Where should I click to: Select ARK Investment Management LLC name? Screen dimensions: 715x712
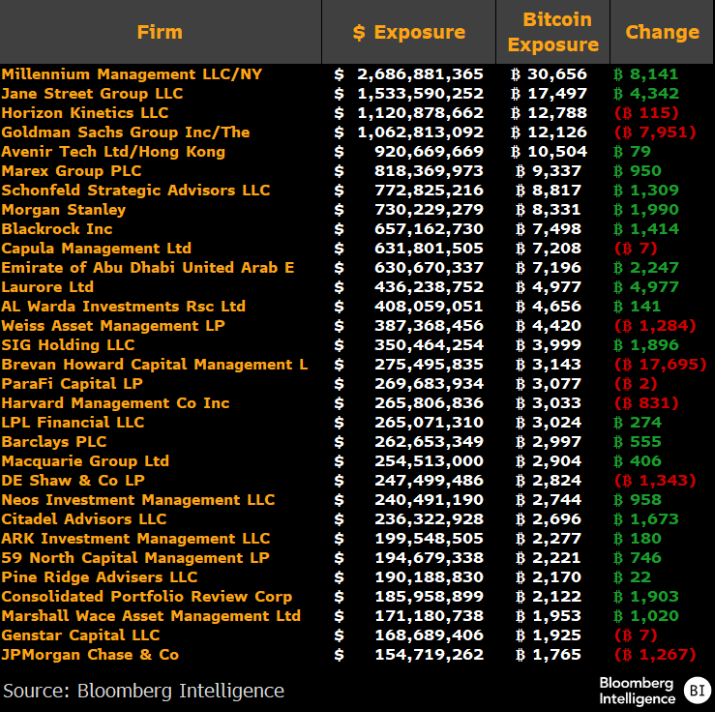[136, 538]
